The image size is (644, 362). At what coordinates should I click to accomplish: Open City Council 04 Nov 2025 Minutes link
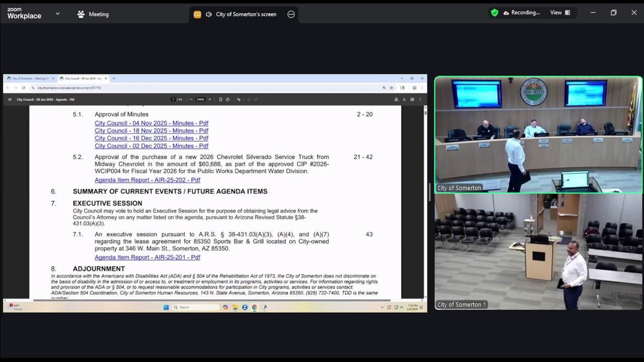click(151, 123)
